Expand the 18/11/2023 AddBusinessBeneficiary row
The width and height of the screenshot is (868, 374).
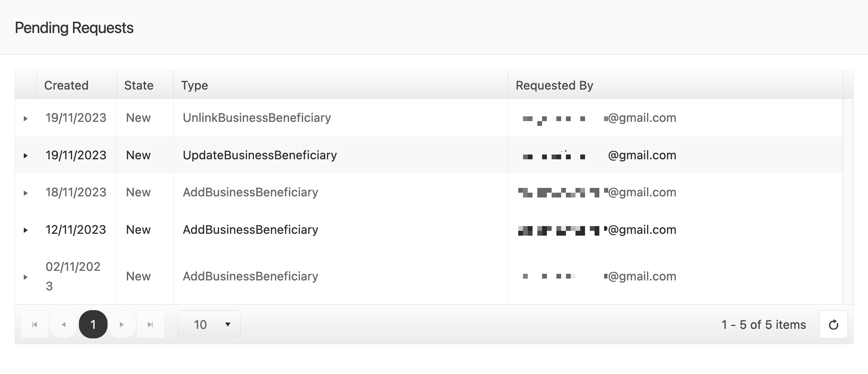coord(26,193)
